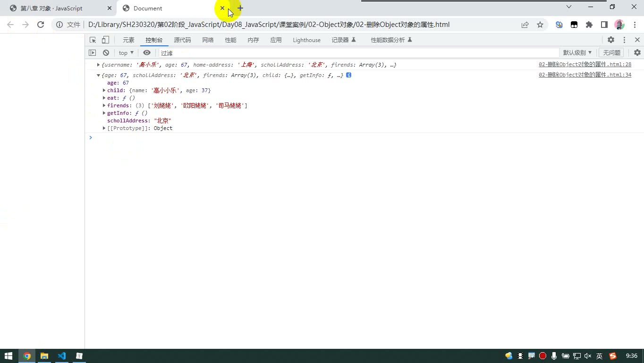Viewport: 644px width, 363px height.
Task: Open DevTools settings gear in tab bar
Action: click(x=611, y=40)
